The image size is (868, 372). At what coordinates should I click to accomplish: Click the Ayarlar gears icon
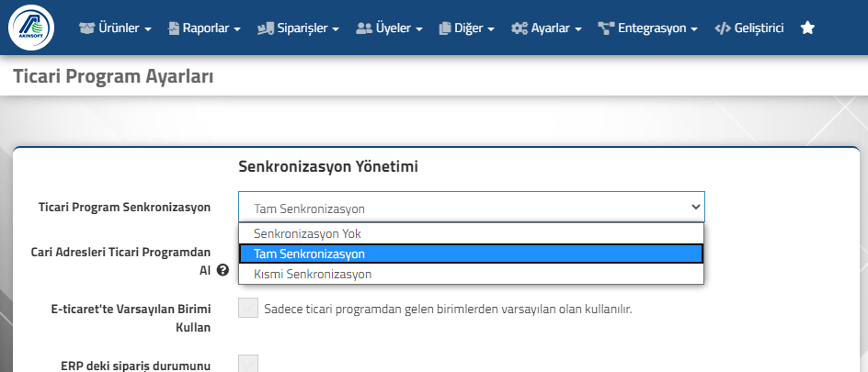520,28
